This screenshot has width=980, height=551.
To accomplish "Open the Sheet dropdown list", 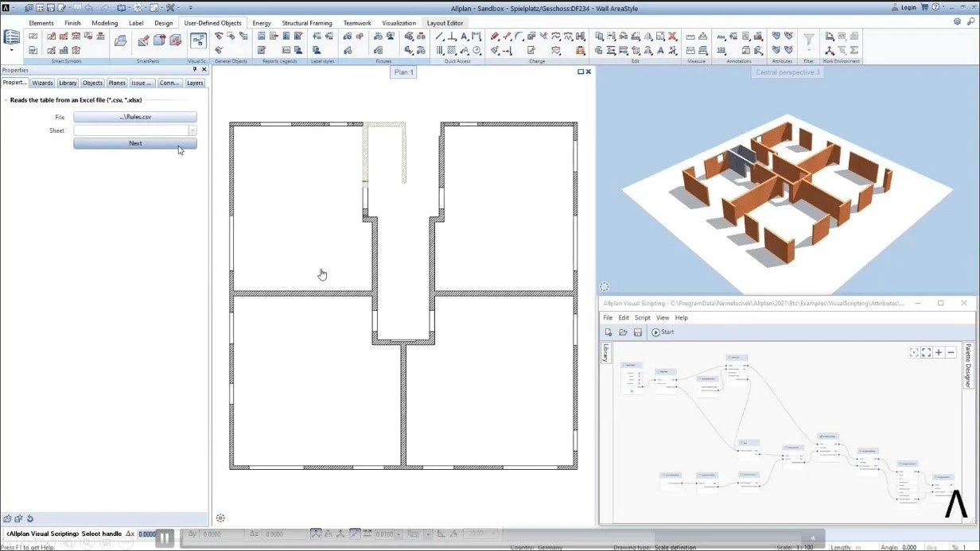I will pyautogui.click(x=192, y=130).
